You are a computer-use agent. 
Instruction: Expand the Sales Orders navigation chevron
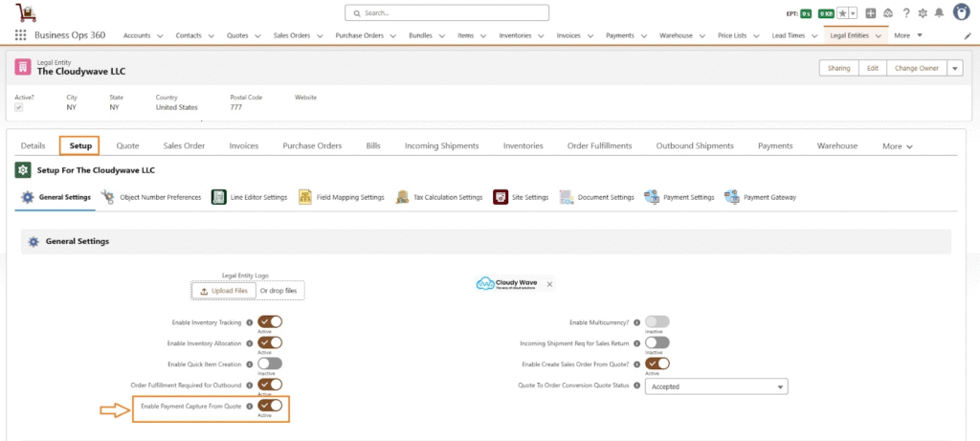323,35
